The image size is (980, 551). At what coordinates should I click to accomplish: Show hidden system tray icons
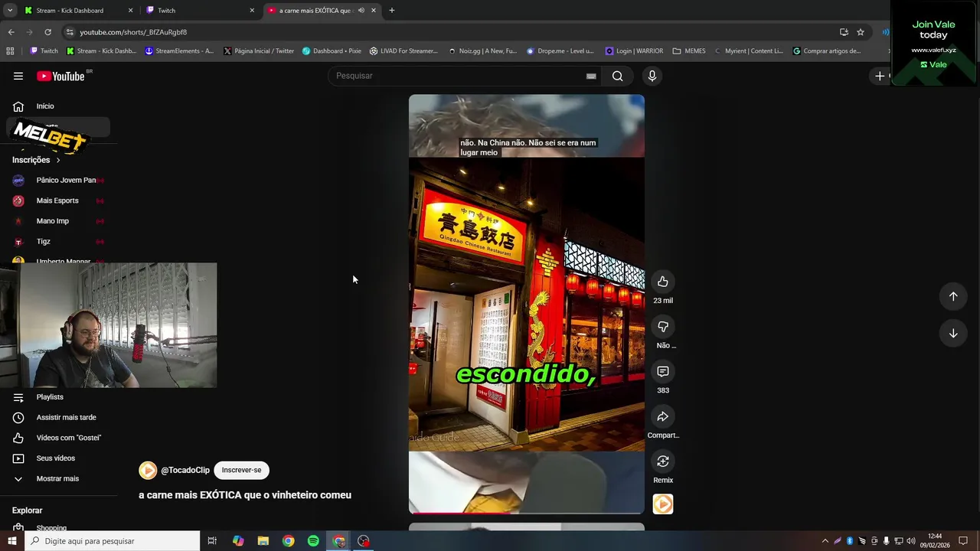tap(825, 541)
